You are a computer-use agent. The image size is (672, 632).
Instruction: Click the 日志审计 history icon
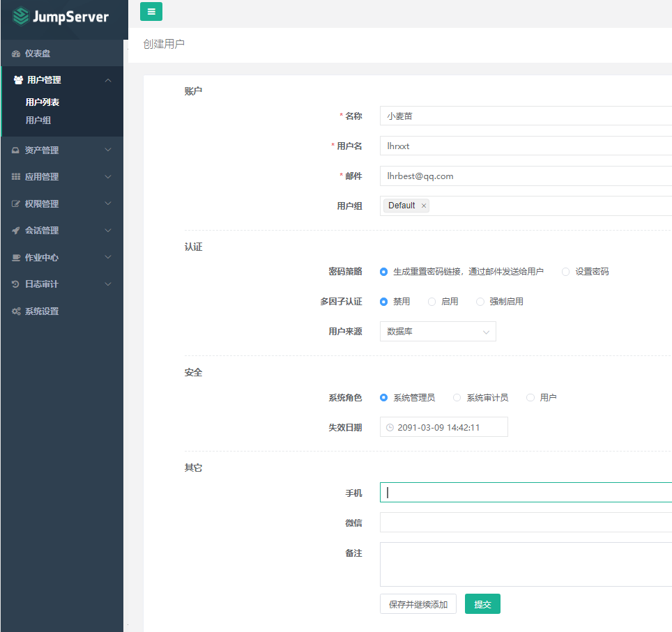pyautogui.click(x=16, y=284)
